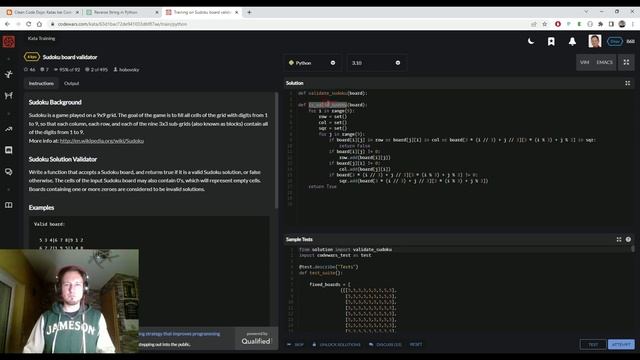640x360 pixels.
Task: Click the ATTEMPT button
Action: click(x=621, y=344)
